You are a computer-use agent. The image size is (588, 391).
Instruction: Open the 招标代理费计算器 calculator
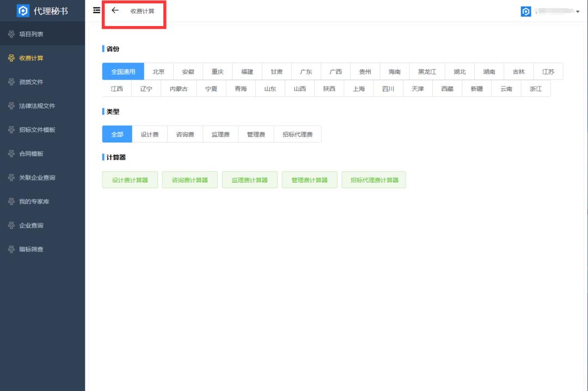(x=373, y=179)
